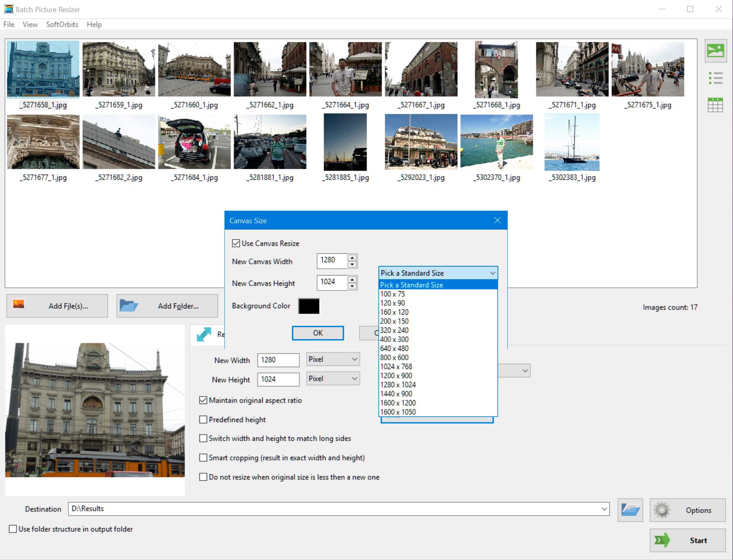This screenshot has height=560, width=733.
Task: Click the Options gear button
Action: click(687, 510)
